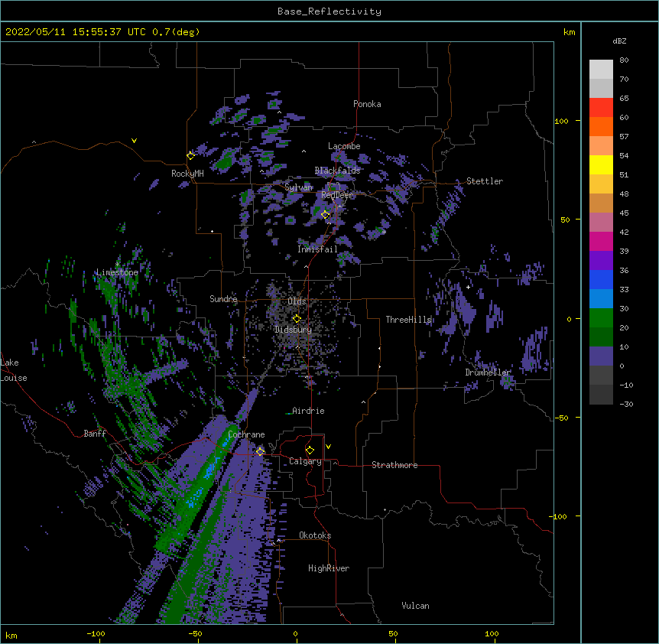Click the blue high-reflectivity streak southwest of Cochrane

click(x=209, y=472)
